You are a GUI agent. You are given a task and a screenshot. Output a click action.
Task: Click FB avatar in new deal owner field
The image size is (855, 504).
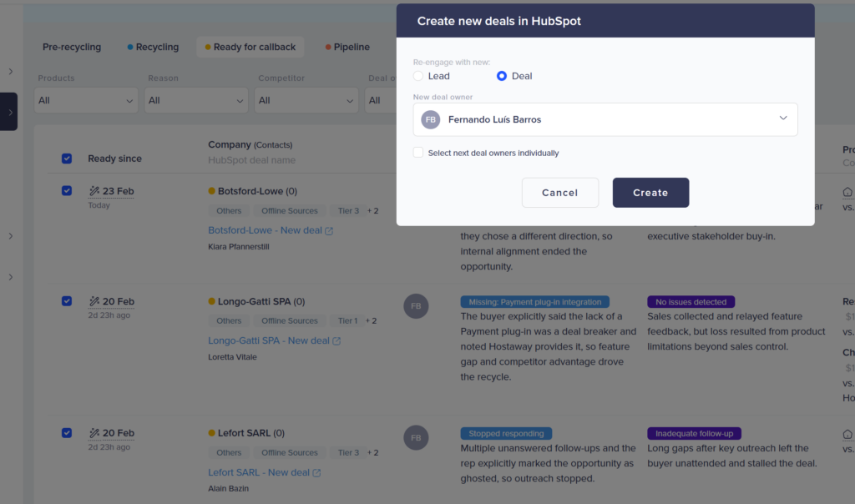tap(430, 119)
